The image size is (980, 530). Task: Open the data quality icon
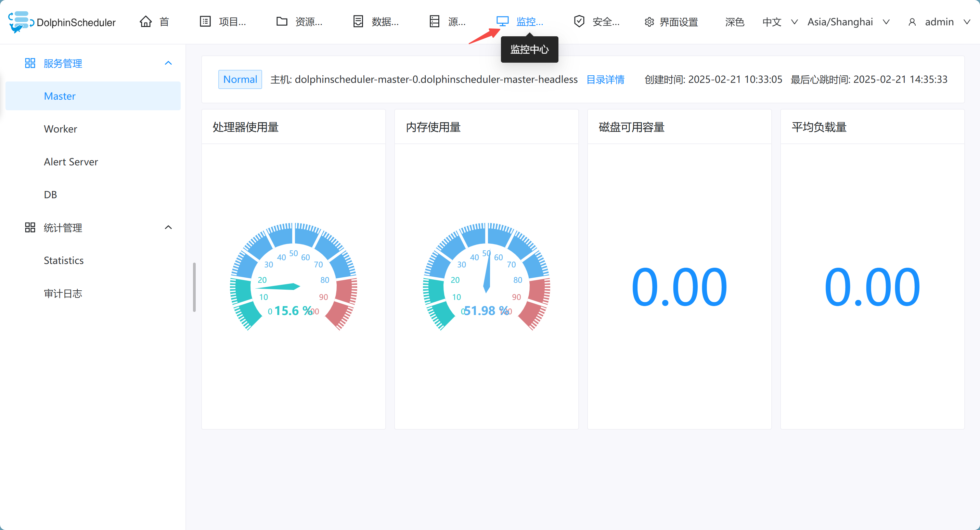(358, 22)
